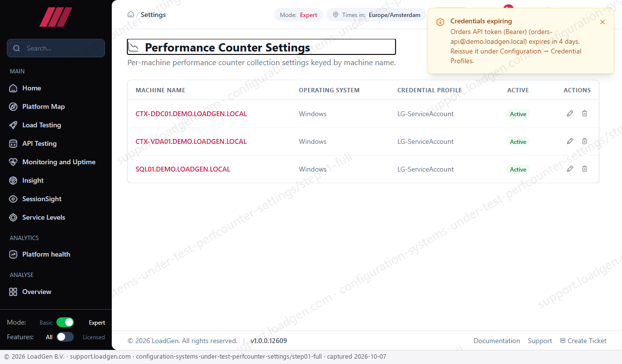Screen dimensions: 622x364
Task: Click the Platform health chart icon
Action: pyautogui.click(x=13, y=254)
